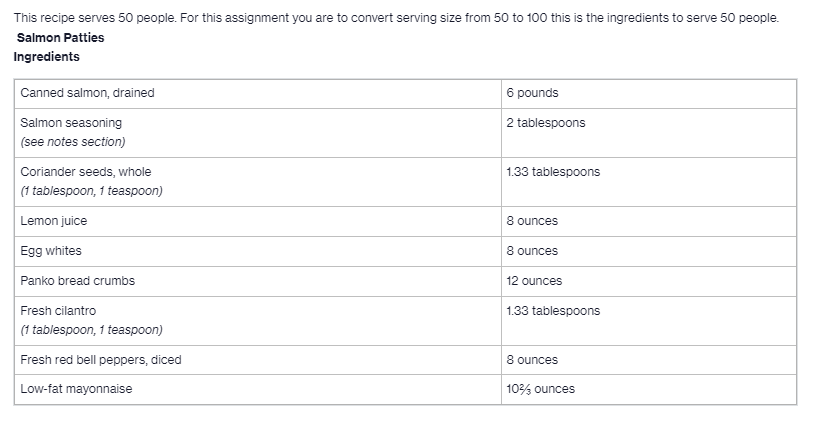Click the '12 ounces' quantity cell
The image size is (813, 424).
(x=534, y=281)
